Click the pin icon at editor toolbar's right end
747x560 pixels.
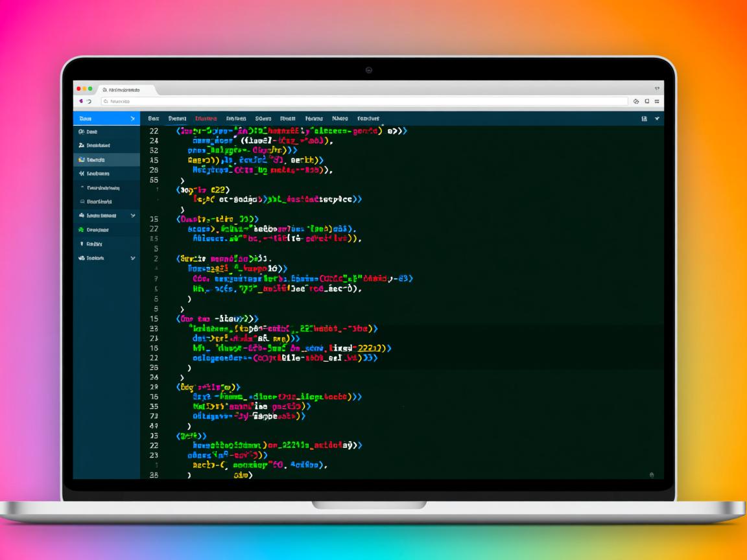[x=657, y=119]
